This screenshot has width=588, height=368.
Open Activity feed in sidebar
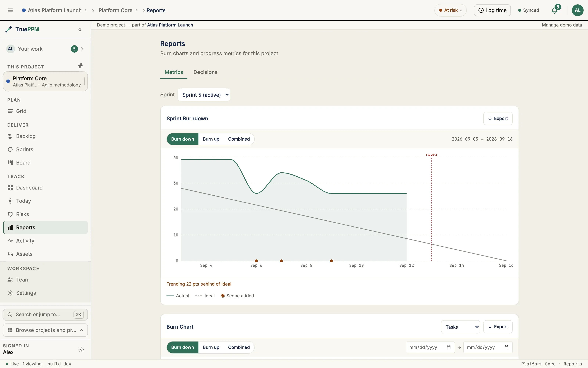pyautogui.click(x=45, y=240)
